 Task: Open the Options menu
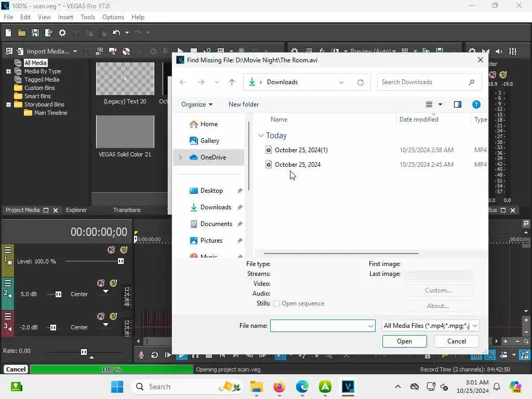click(113, 17)
